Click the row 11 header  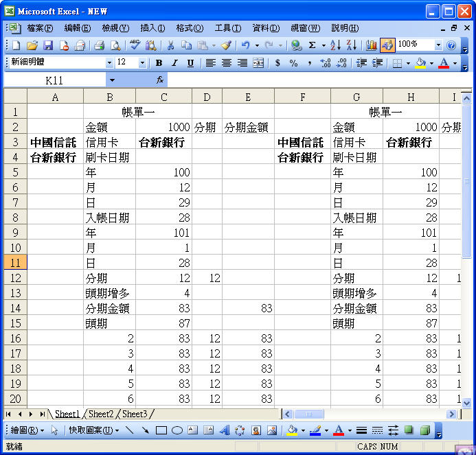[x=15, y=263]
